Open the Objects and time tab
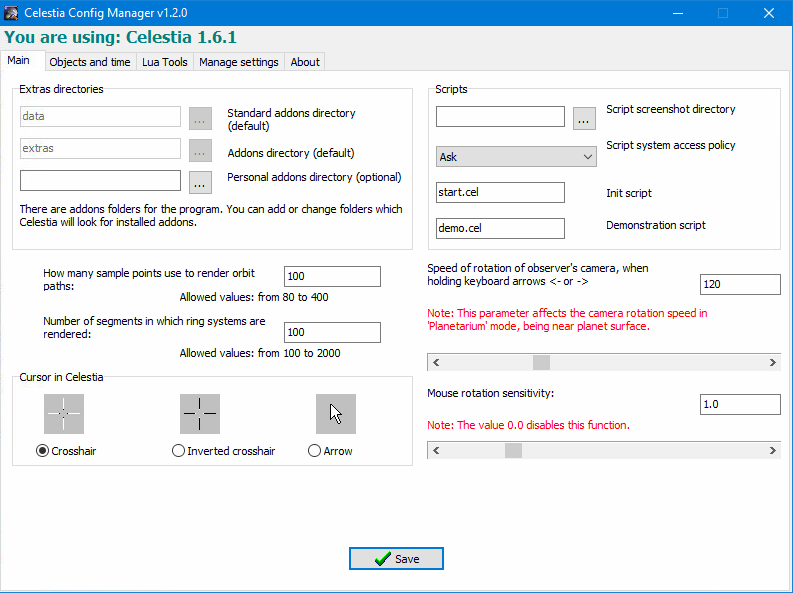Viewport: 793px width, 593px height. pyautogui.click(x=90, y=62)
